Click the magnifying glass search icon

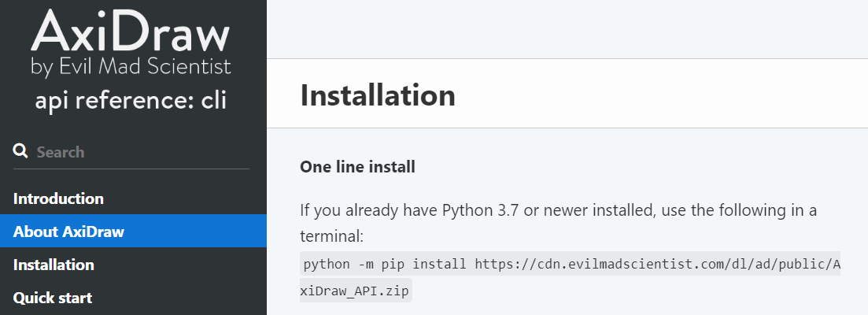[20, 150]
